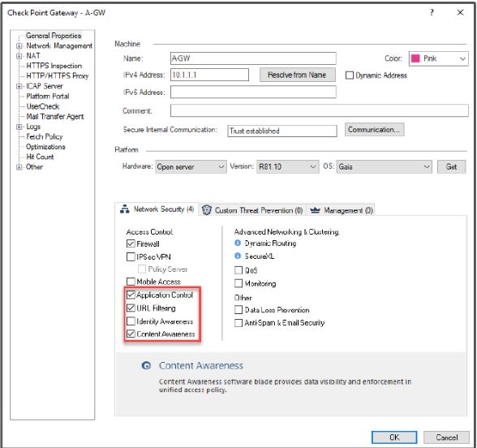Enable the Monitoring checkbox
Screen dimensions: 477x448
[238, 283]
